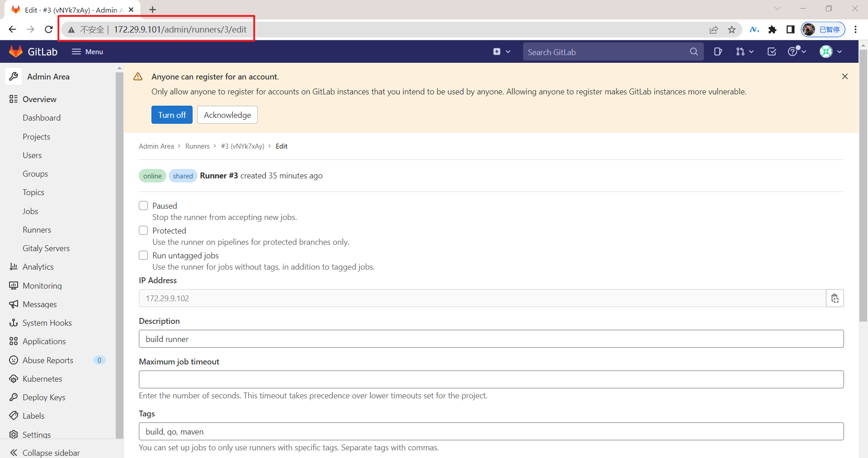868x458 pixels.
Task: Open a new browser tab
Action: point(152,9)
